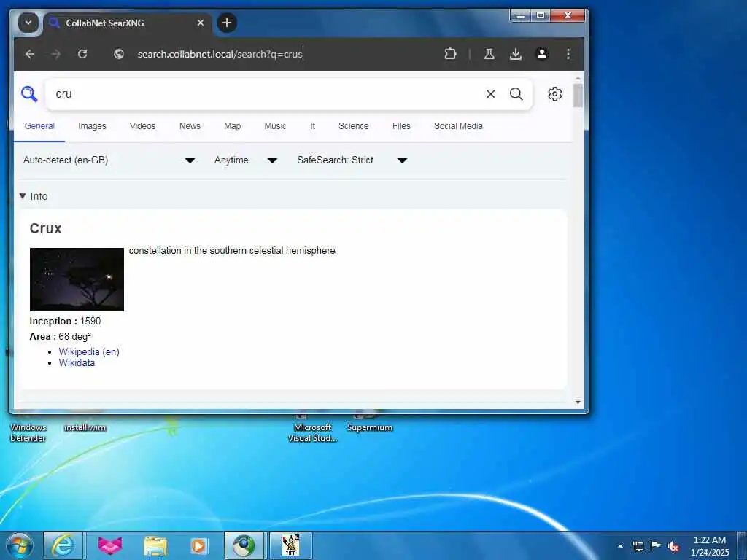Open the SafeSearch: Strict dropdown
The image size is (747, 560).
click(x=352, y=160)
